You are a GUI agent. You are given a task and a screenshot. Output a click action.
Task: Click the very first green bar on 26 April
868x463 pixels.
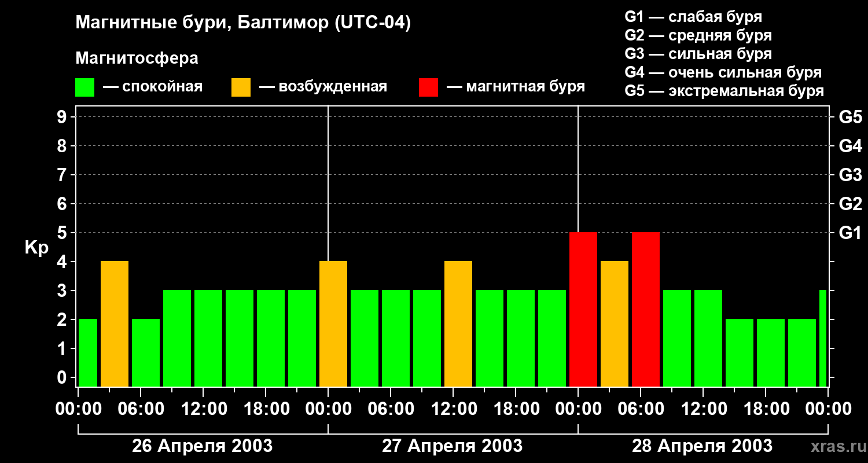[87, 352]
